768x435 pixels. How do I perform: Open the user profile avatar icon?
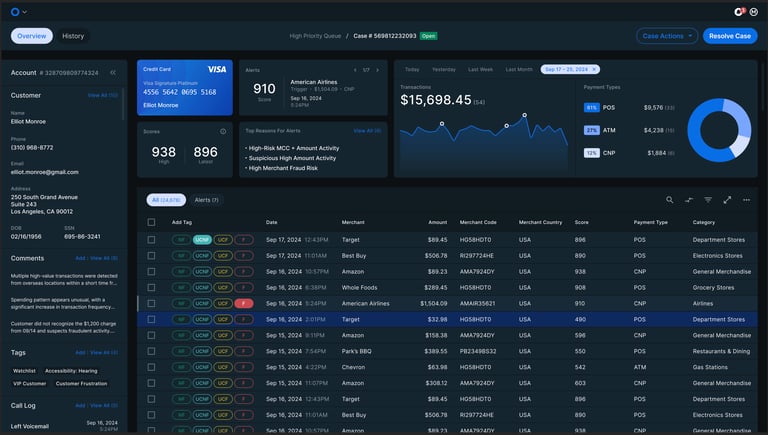[754, 12]
